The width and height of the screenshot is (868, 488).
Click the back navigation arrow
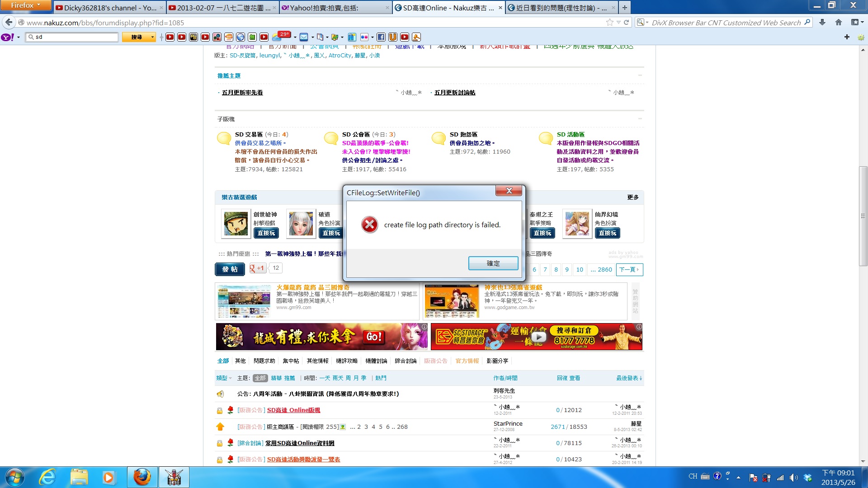click(x=9, y=22)
